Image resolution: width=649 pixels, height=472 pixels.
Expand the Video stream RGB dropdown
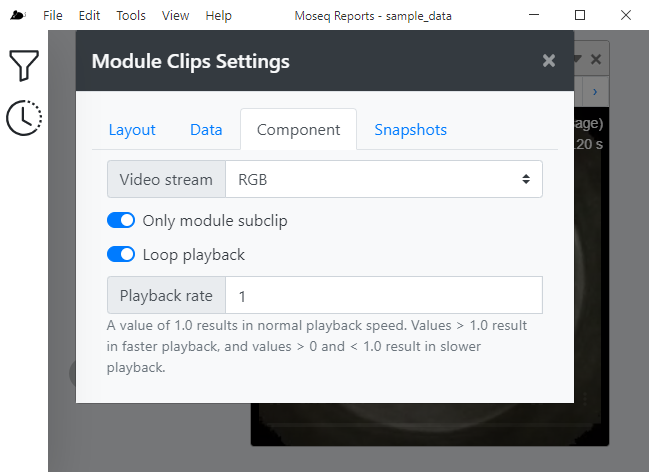point(384,179)
